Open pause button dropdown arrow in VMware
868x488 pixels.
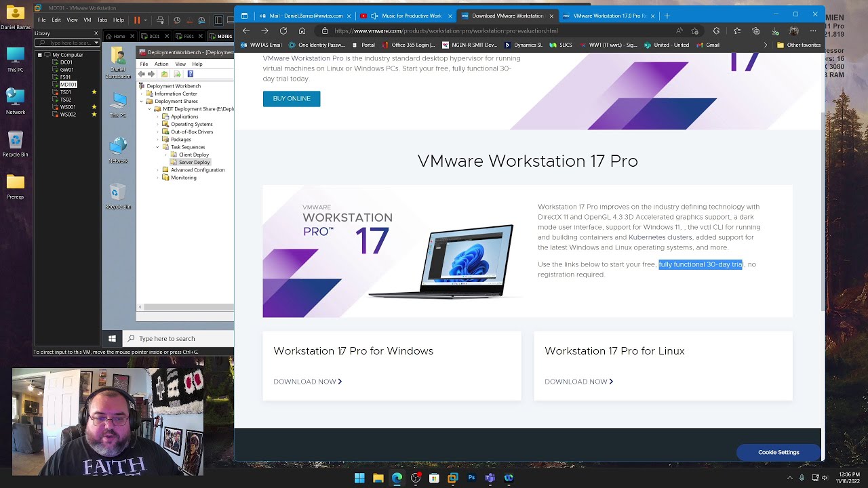146,20
